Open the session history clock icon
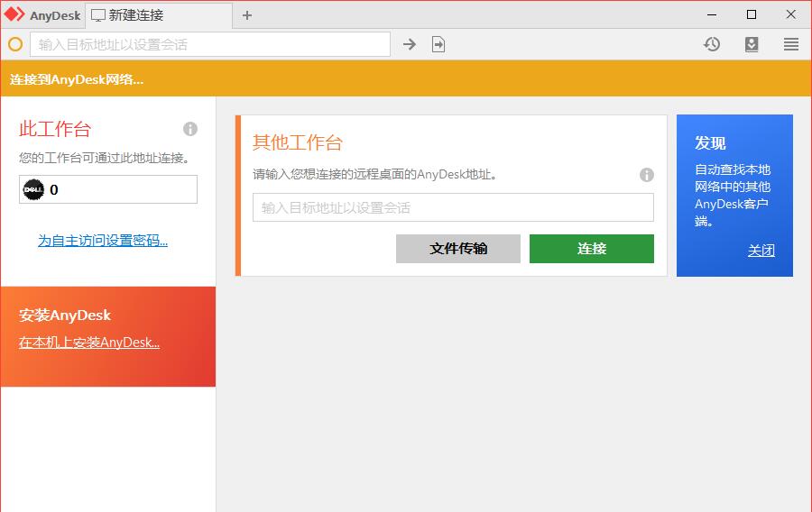The image size is (812, 512). (x=712, y=44)
